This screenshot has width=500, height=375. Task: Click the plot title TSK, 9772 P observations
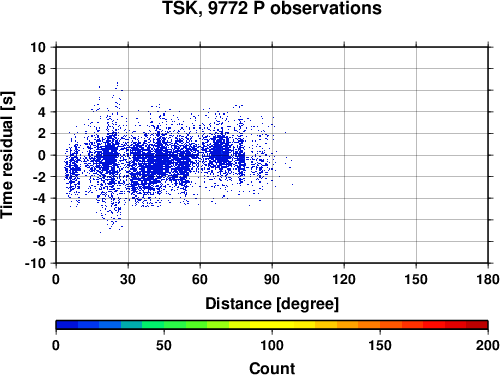272,8
